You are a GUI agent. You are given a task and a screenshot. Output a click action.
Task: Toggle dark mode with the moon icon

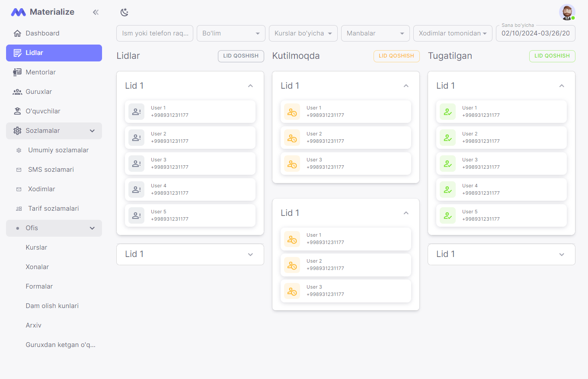coord(125,13)
